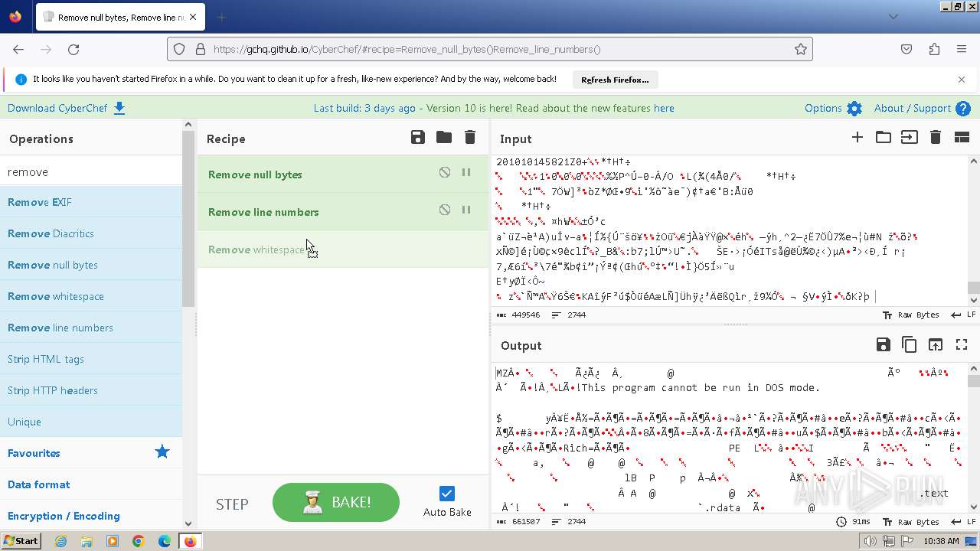Click the volume tray icon
The height and width of the screenshot is (551, 980).
870,541
